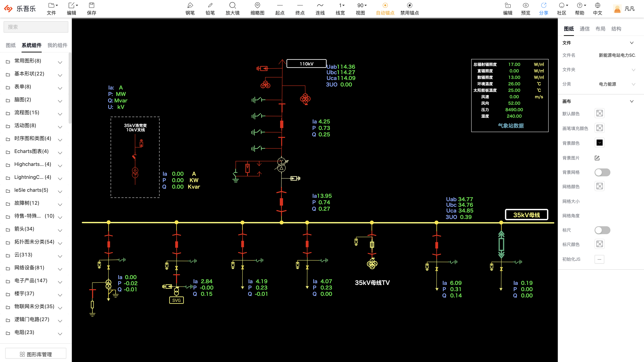This screenshot has height=362, width=644.
Task: Open the 初始化JS ellipsis button
Action: pyautogui.click(x=599, y=259)
